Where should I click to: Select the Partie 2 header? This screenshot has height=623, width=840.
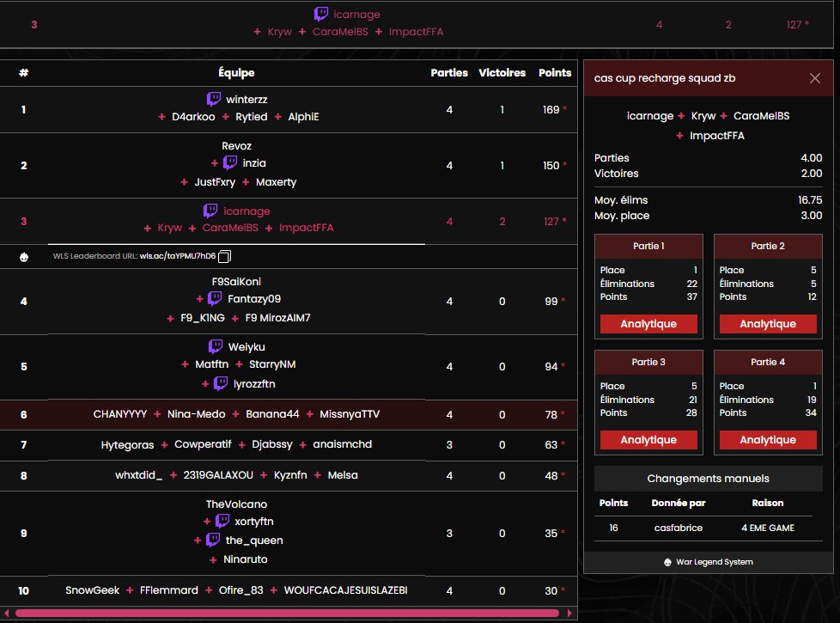pyautogui.click(x=768, y=246)
